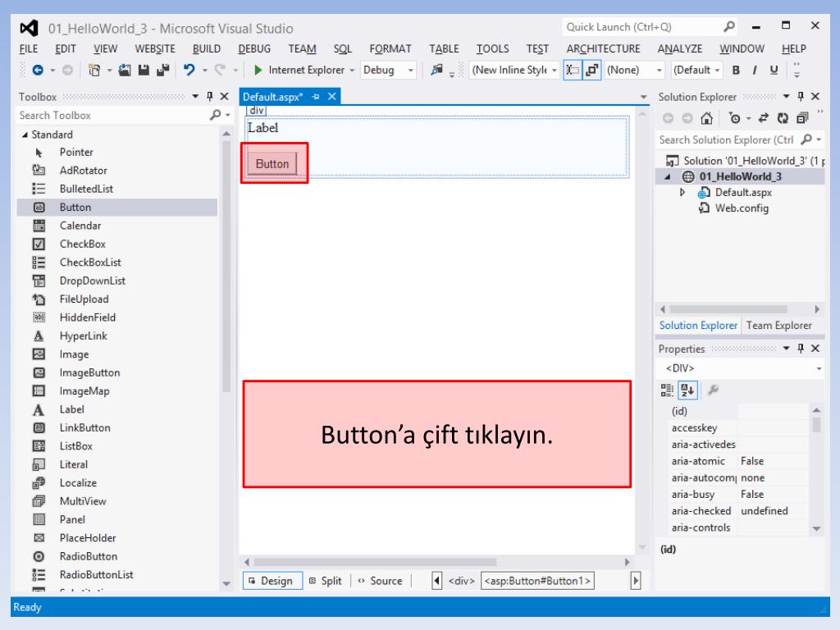The image size is (840, 630).
Task: Click the Solution Explorer horizontal scrollbar
Action: (728, 309)
